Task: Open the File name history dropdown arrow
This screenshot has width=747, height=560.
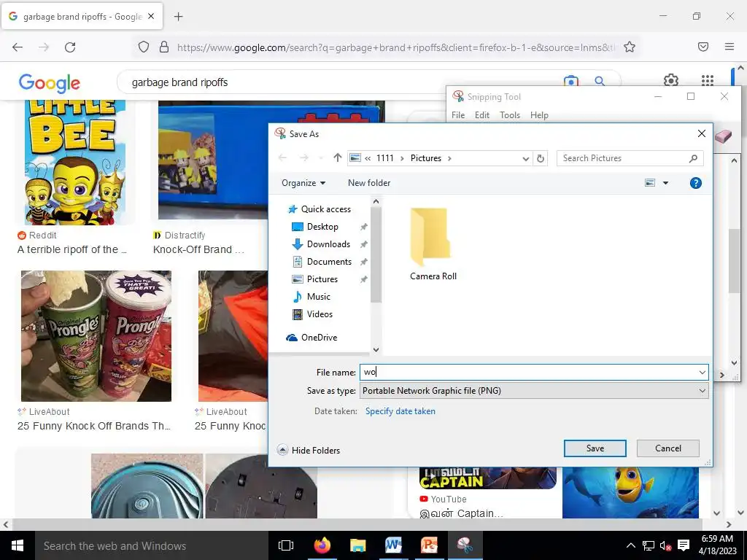Action: click(703, 372)
